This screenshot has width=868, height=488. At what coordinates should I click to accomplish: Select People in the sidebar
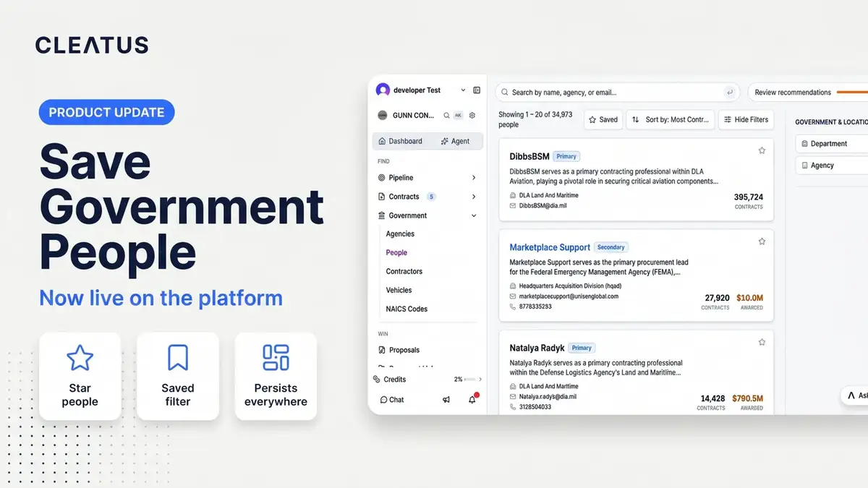point(396,252)
